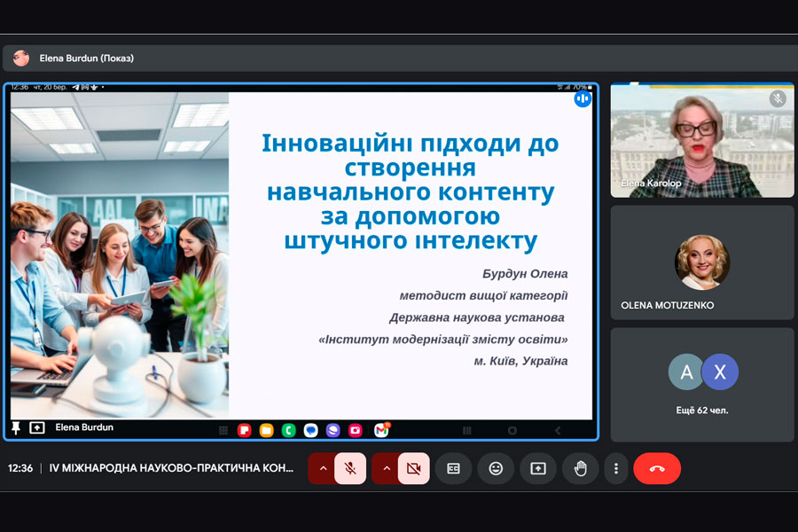Click the present screen icon
798x532 pixels.
coord(538,468)
